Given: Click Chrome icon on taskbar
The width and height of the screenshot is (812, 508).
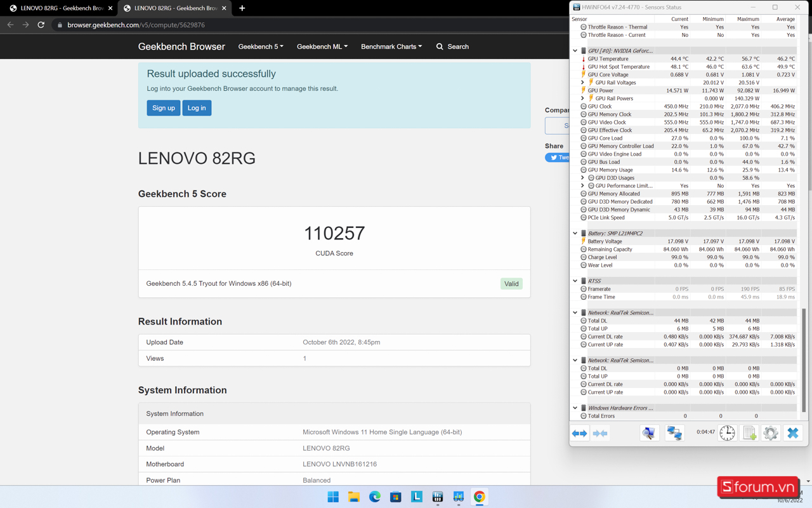Looking at the screenshot, I should pyautogui.click(x=480, y=497).
